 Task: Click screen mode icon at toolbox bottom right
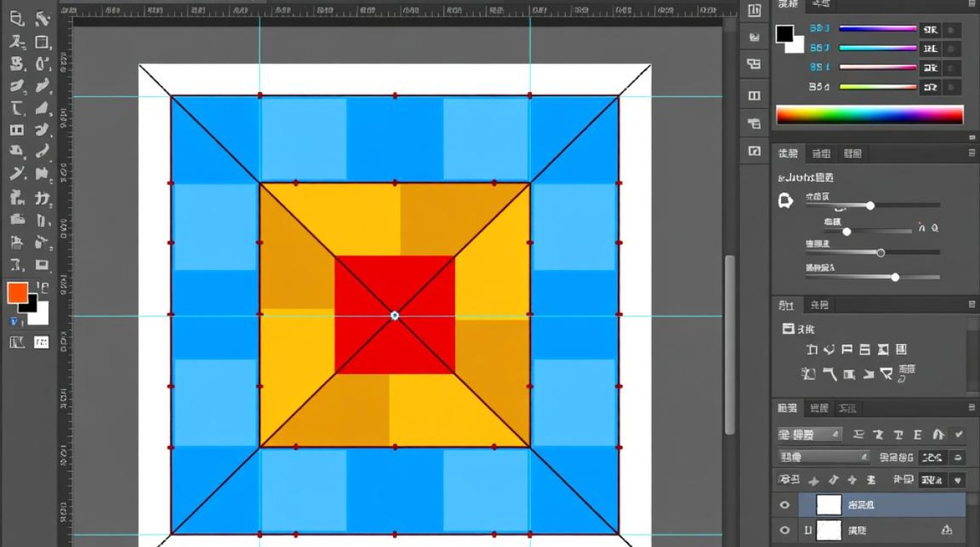pyautogui.click(x=42, y=342)
